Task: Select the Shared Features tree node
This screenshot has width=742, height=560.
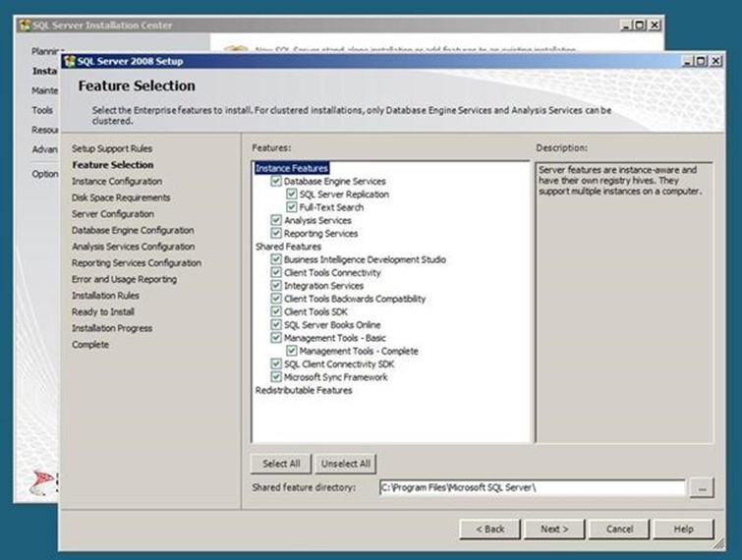Action: tap(288, 247)
